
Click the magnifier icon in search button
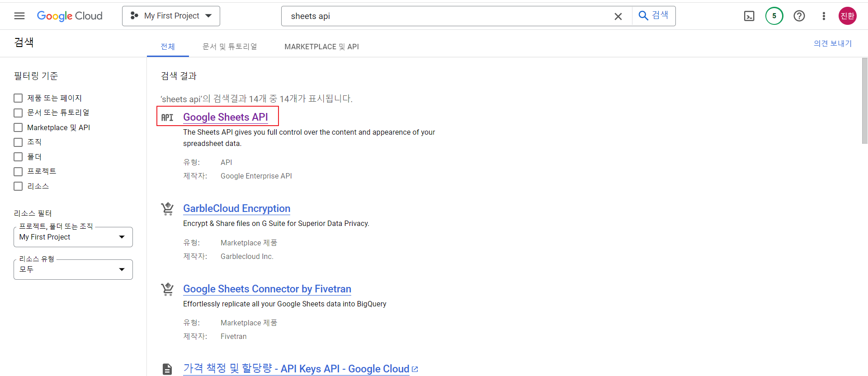pos(643,16)
